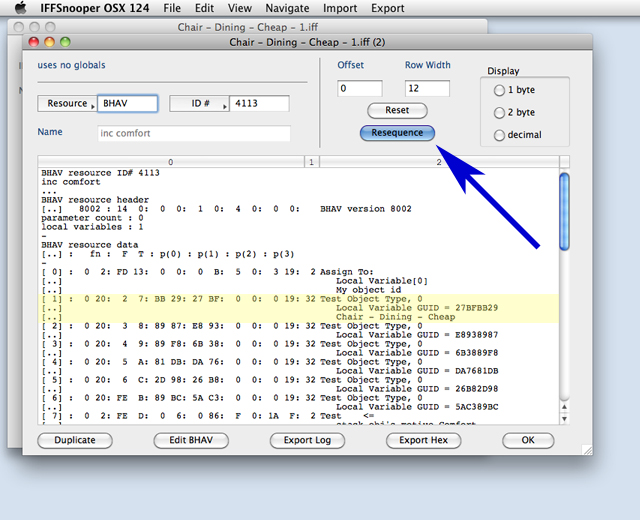The image size is (640, 520).
Task: Click the Resource button
Action: [67, 104]
